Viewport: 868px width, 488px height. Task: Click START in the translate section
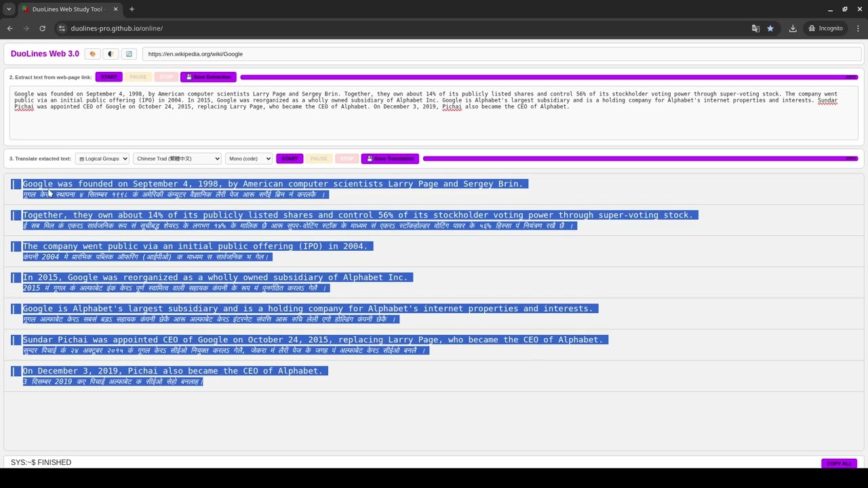pyautogui.click(x=290, y=159)
